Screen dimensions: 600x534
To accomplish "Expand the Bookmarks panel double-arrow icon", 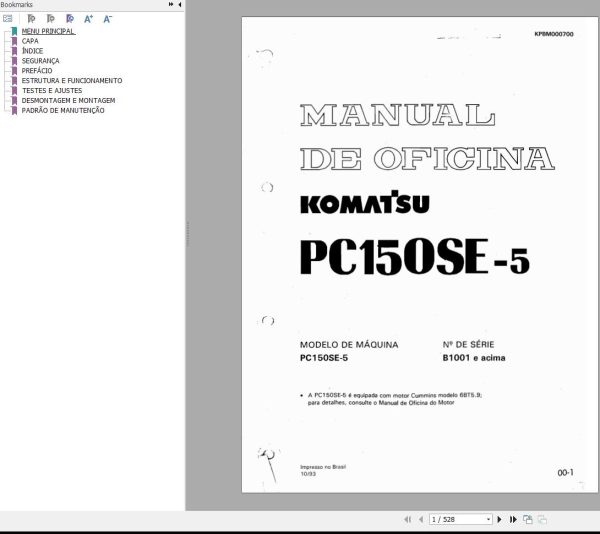I will [x=171, y=4].
